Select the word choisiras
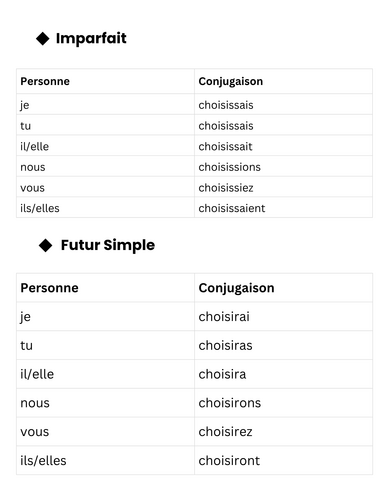The image size is (386, 500). tap(225, 345)
